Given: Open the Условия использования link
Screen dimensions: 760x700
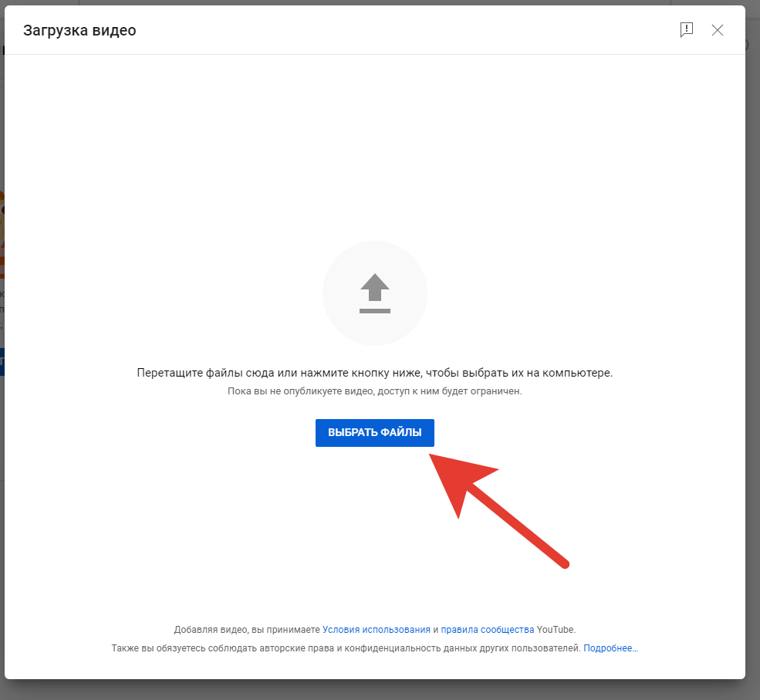Looking at the screenshot, I should (x=376, y=629).
